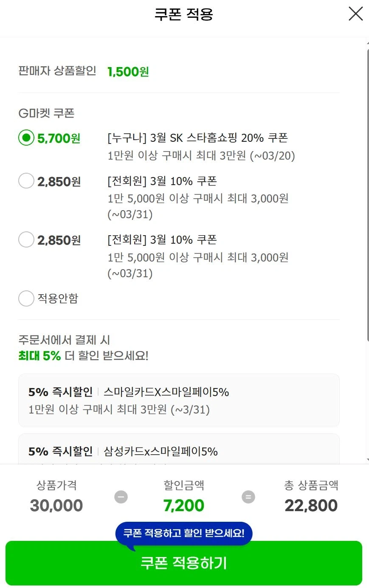Click the [누구나] SK 스타홈쇼핑 coupon title
Image resolution: width=369 pixels, height=588 pixels.
click(x=197, y=138)
